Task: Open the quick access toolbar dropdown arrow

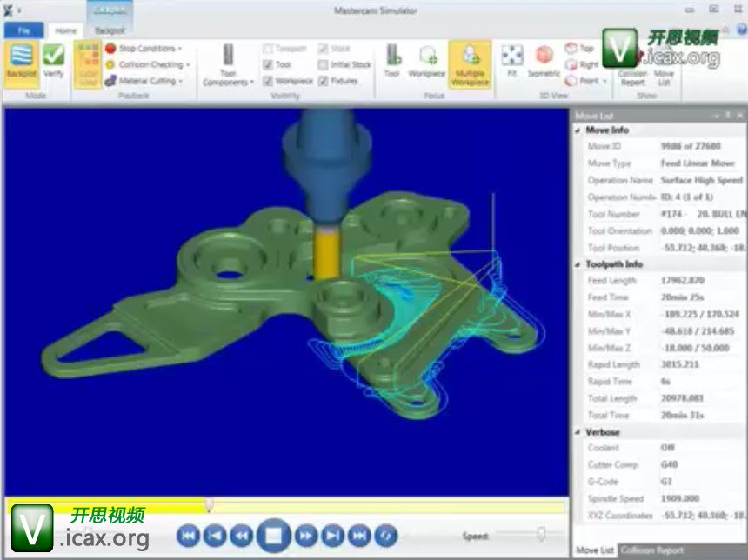Action: (x=19, y=10)
